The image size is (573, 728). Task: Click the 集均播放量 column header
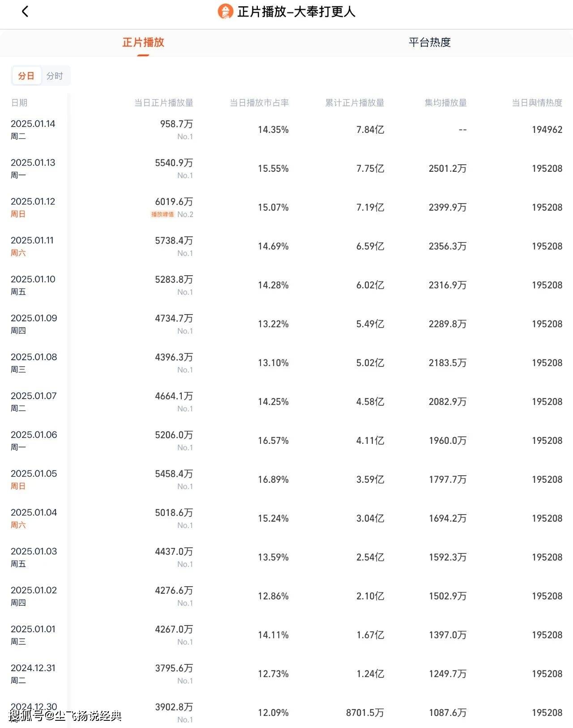pos(445,103)
